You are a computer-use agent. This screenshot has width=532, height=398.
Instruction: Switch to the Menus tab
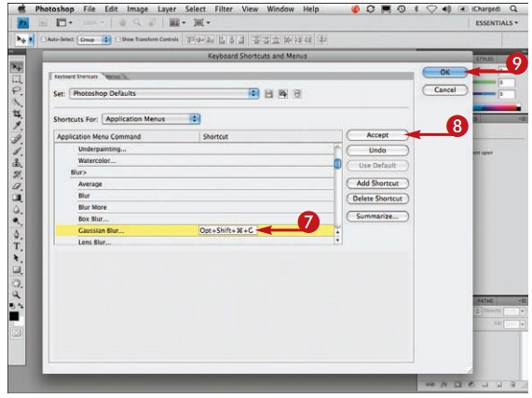(x=114, y=77)
